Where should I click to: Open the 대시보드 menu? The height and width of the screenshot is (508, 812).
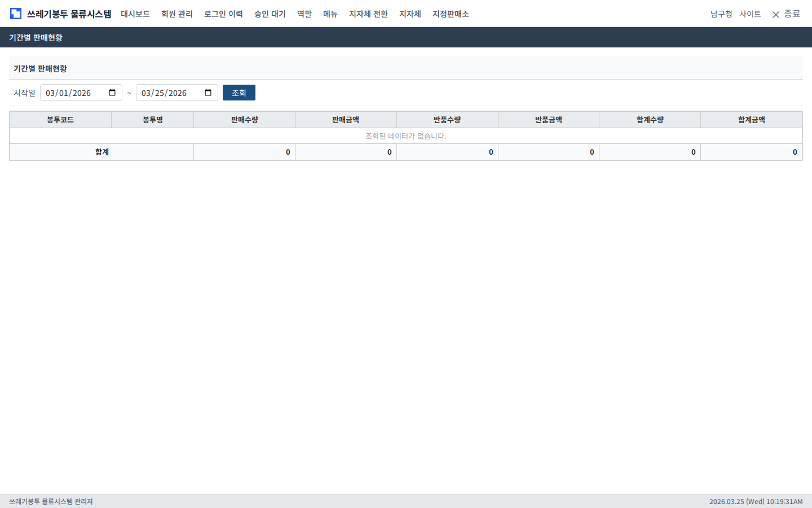[135, 14]
